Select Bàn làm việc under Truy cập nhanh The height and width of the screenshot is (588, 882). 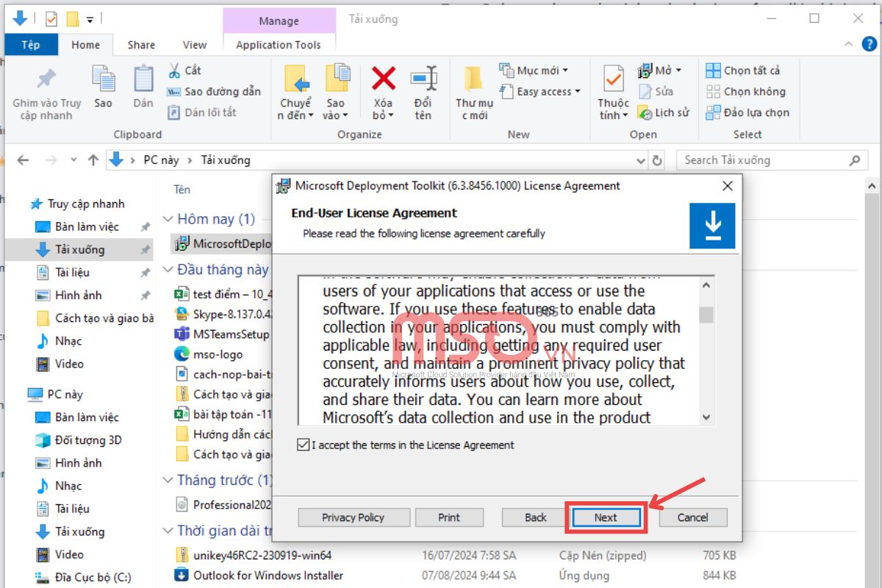tap(87, 226)
